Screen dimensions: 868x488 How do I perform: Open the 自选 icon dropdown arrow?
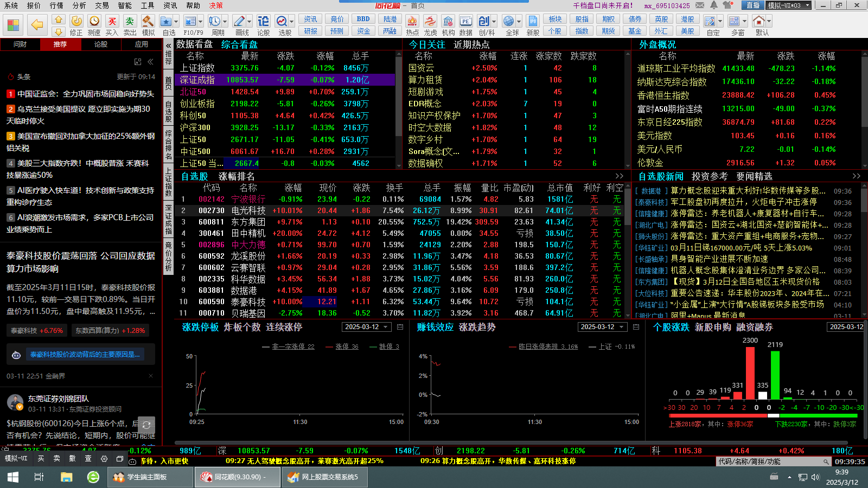(176, 22)
